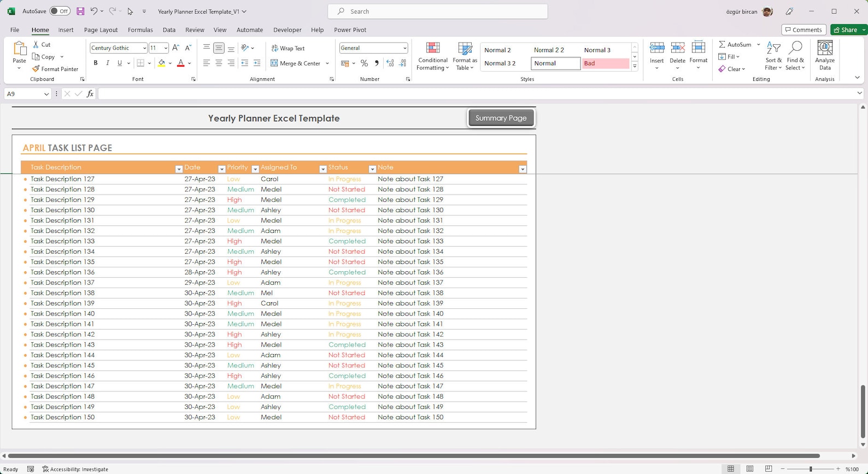This screenshot has width=868, height=474.
Task: Click the Paste clipboard icon
Action: [x=19, y=49]
